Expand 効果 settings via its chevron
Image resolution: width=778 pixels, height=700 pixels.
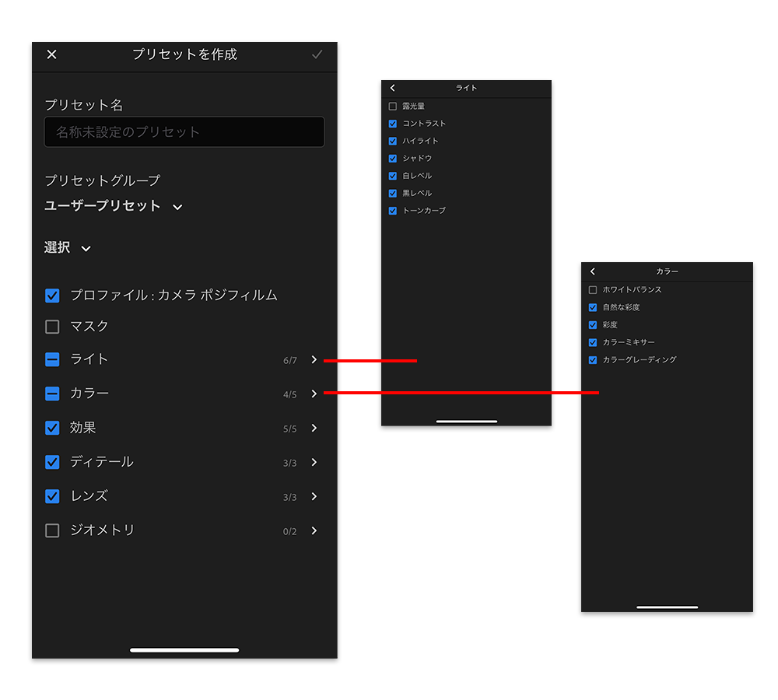pos(314,428)
